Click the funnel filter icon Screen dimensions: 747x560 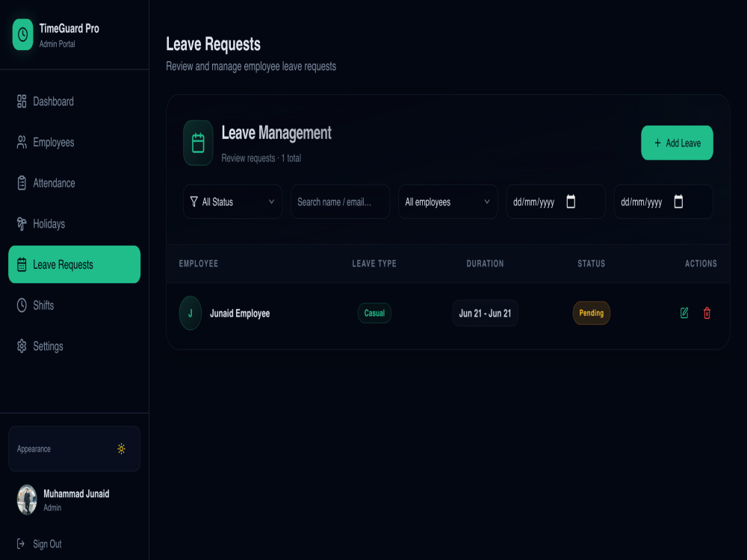pos(194,202)
